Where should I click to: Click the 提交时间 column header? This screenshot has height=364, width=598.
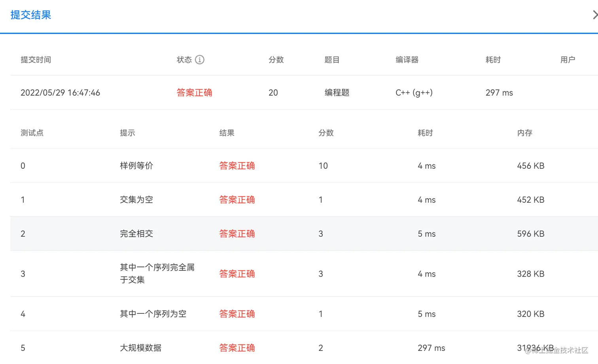pyautogui.click(x=36, y=60)
